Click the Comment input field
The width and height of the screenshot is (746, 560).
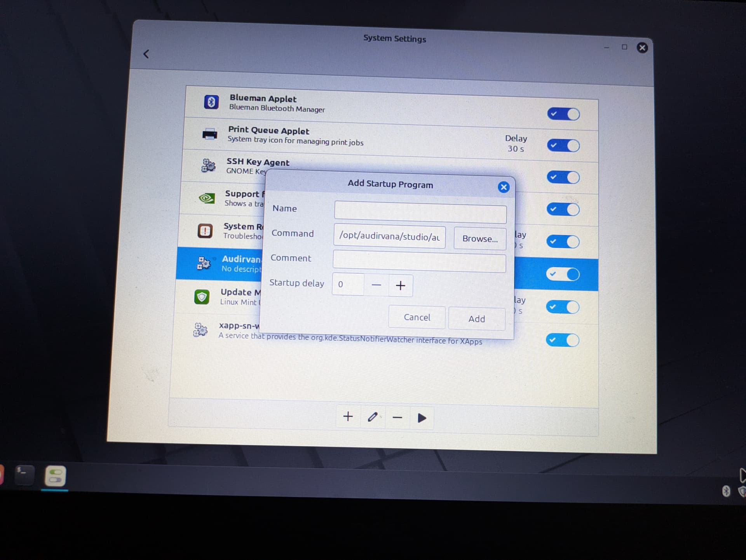coord(419,261)
